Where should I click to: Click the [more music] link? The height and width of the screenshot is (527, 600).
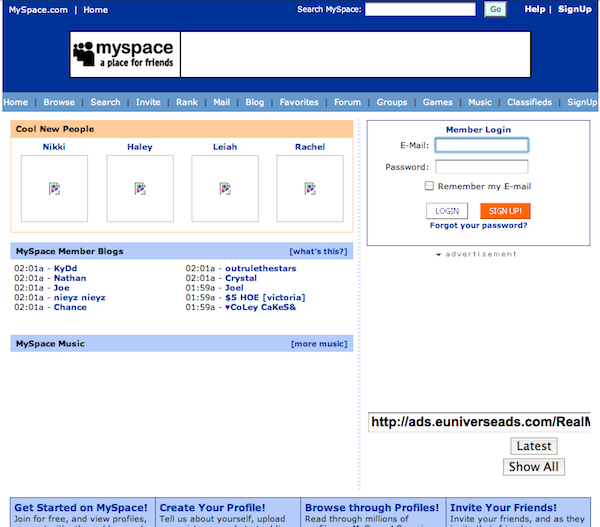point(319,344)
